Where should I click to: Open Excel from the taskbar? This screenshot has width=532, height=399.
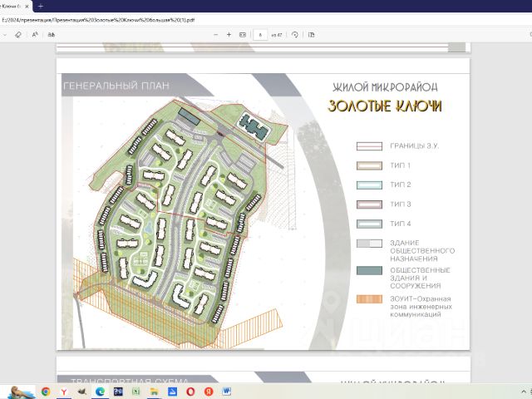(x=135, y=391)
